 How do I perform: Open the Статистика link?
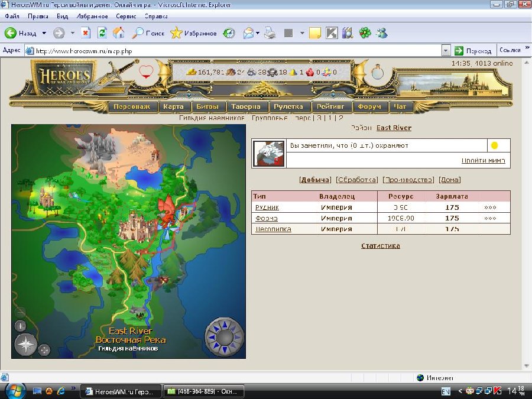pyautogui.click(x=380, y=246)
